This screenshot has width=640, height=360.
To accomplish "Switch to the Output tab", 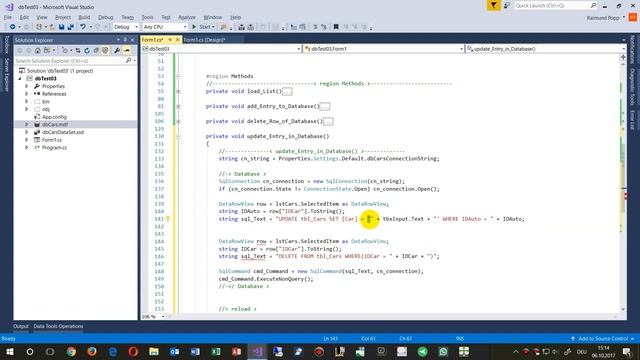I will tap(21, 326).
